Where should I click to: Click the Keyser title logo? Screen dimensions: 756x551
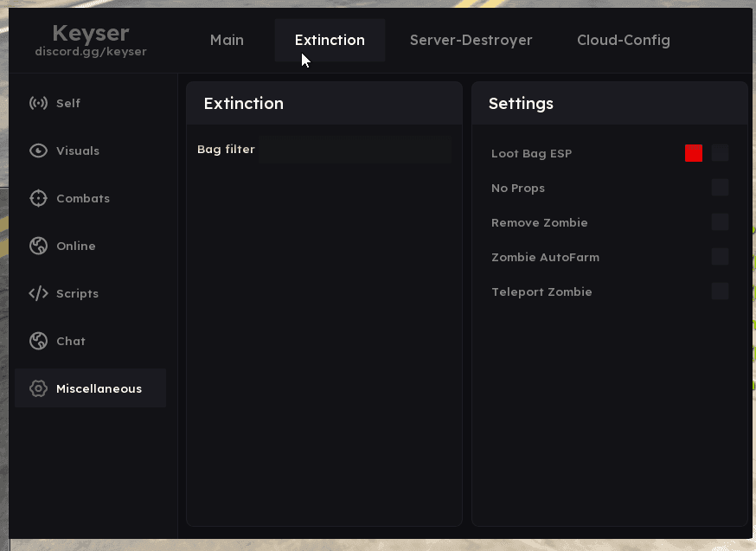point(91,33)
